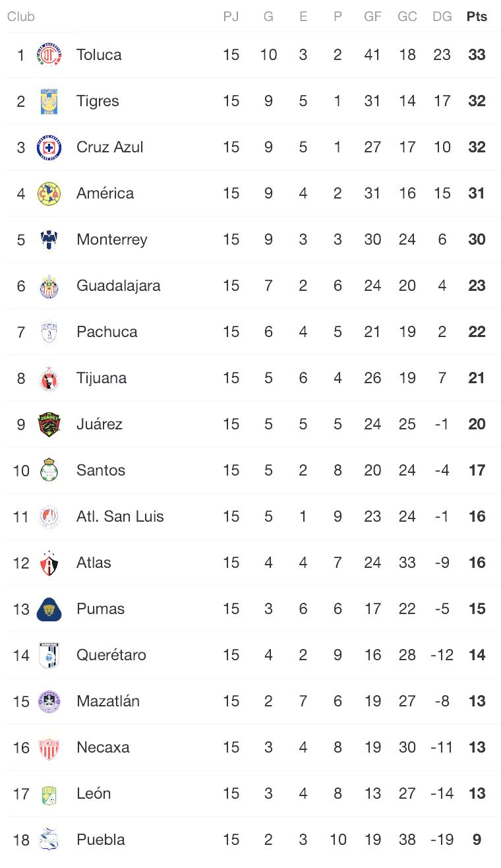Click the Tijuana team logo
This screenshot has width=501, height=868.
coord(49,378)
